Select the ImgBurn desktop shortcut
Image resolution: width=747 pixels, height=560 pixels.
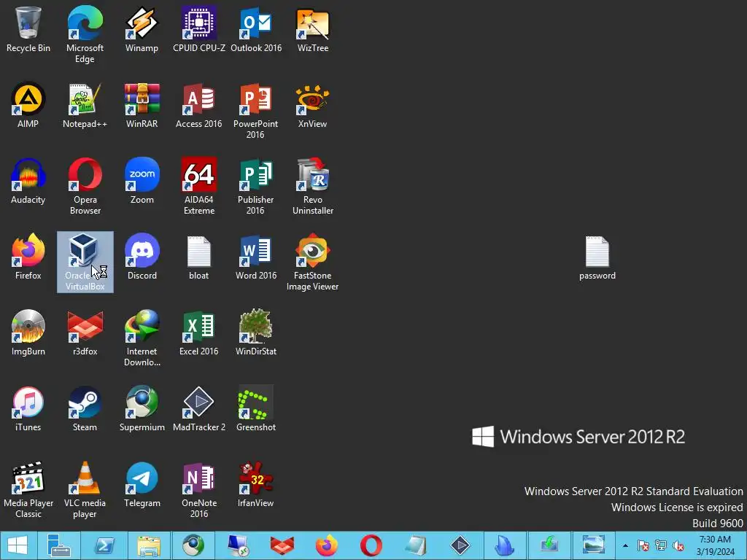(x=28, y=332)
